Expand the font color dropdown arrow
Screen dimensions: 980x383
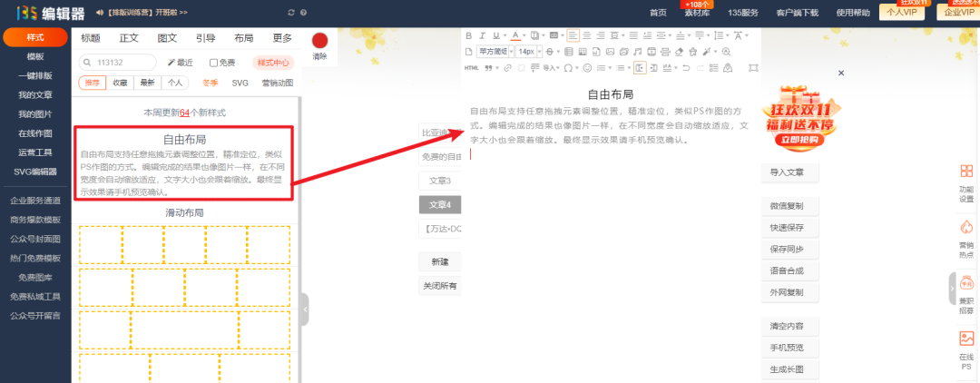525,36
